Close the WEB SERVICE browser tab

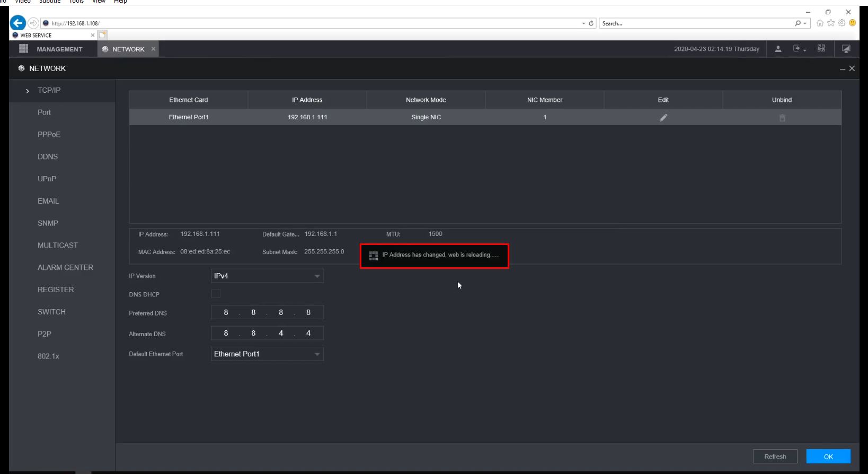pyautogui.click(x=93, y=35)
